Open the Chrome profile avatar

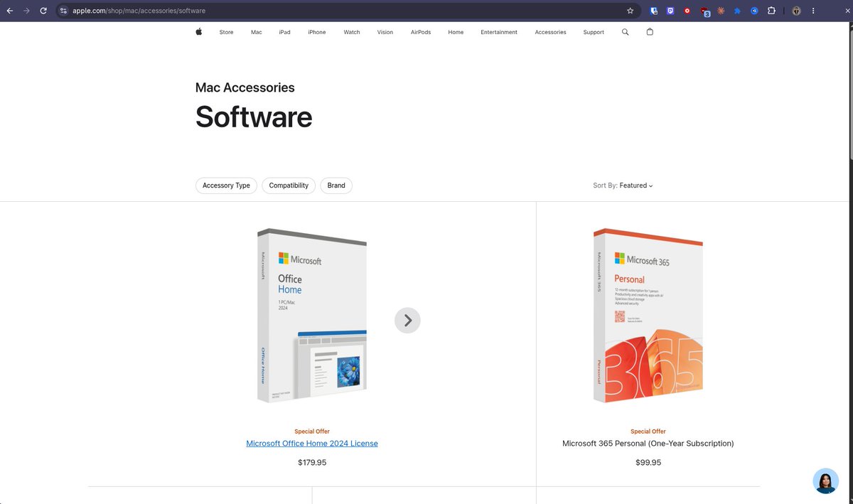click(796, 11)
